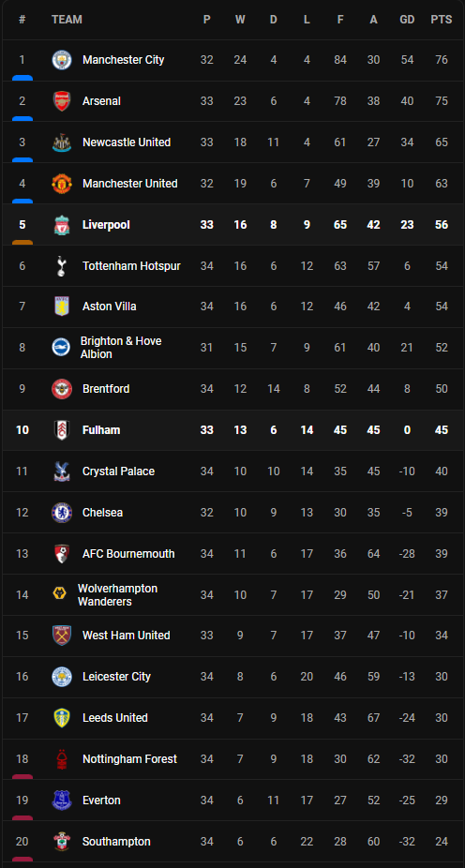465x868 pixels.
Task: Select the Fulham club crest
Action: pyautogui.click(x=62, y=430)
